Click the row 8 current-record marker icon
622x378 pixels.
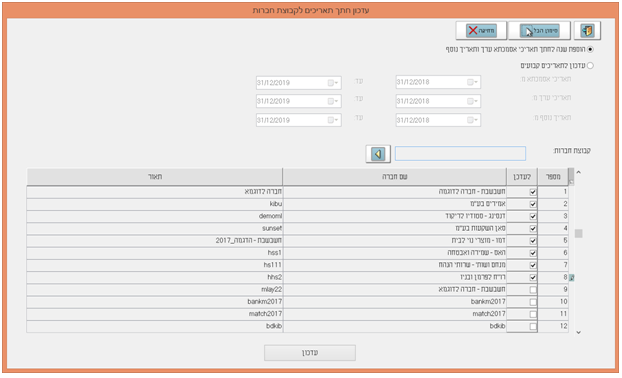click(x=572, y=278)
